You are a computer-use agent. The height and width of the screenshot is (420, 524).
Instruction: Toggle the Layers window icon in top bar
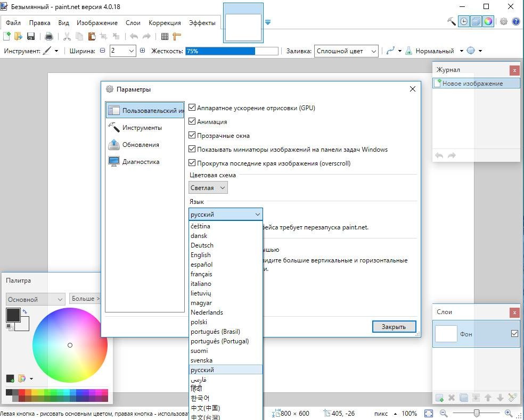[x=476, y=21]
